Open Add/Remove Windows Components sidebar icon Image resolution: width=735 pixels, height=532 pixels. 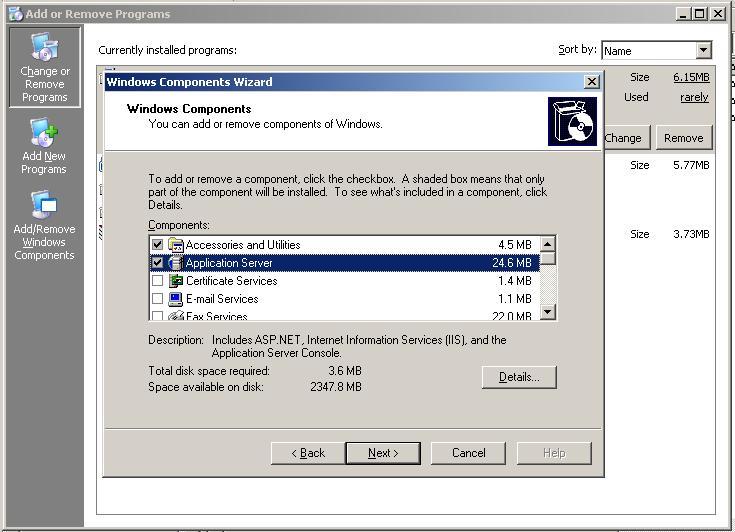tap(44, 205)
